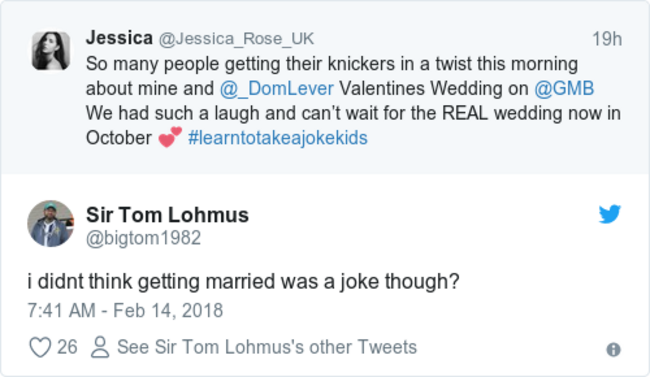Open the @_DomLever mention link
The image size is (650, 377).
(x=276, y=88)
